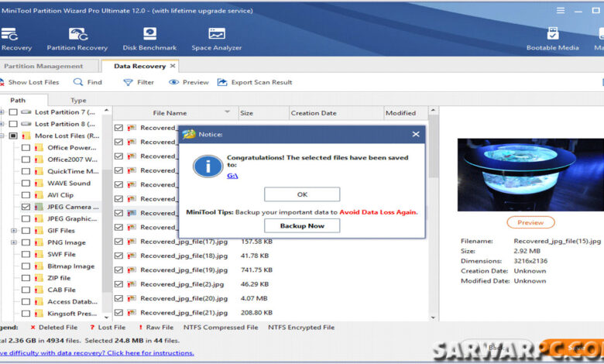Open the hamburger menu icon

point(561,10)
